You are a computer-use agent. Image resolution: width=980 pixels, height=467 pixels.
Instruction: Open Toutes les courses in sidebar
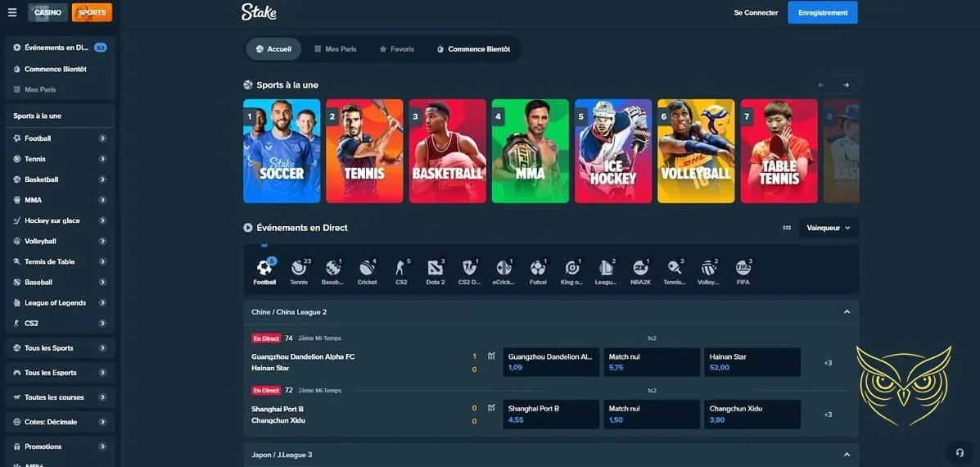60,397
